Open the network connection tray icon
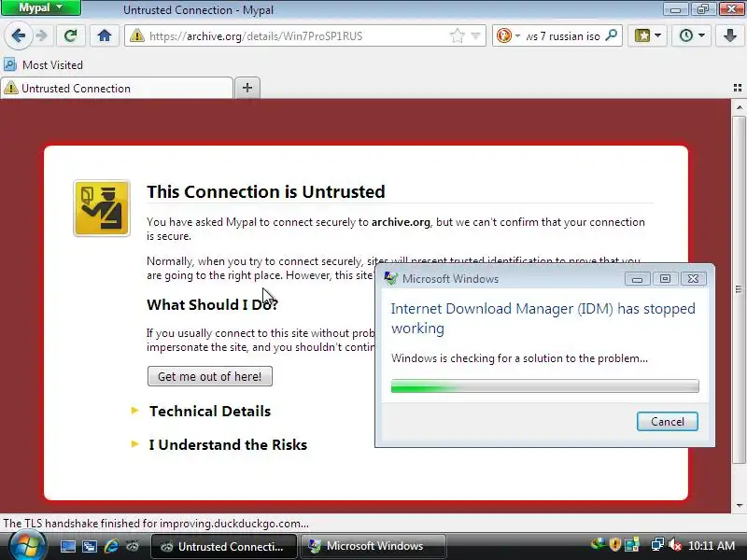The height and width of the screenshot is (560, 747). (x=658, y=544)
